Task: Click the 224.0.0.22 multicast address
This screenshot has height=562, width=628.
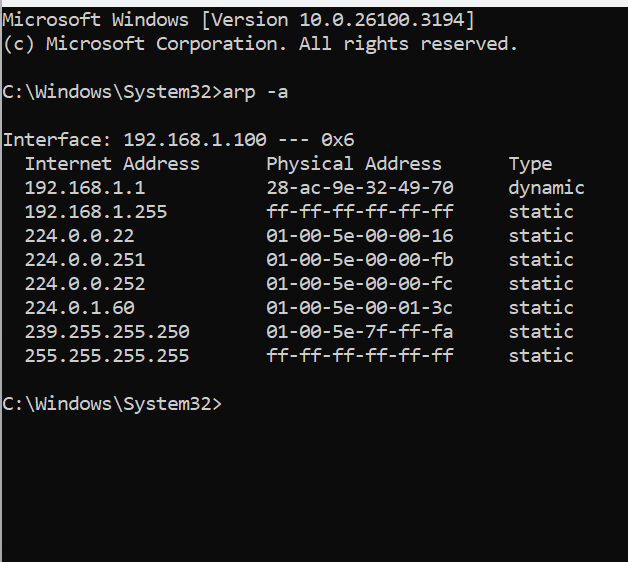Action: point(79,236)
